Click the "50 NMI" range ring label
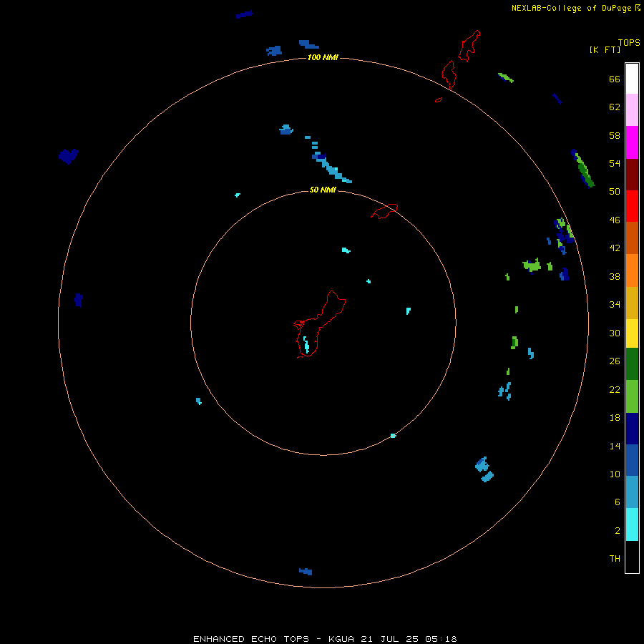 323,190
